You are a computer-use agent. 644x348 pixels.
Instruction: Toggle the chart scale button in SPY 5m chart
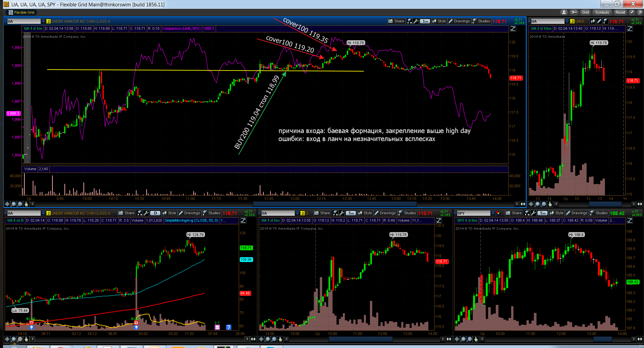coord(630,221)
